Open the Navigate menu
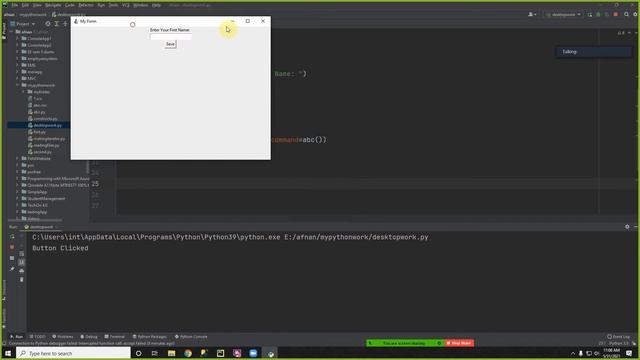This screenshot has height=360, width=640. [x=53, y=5]
